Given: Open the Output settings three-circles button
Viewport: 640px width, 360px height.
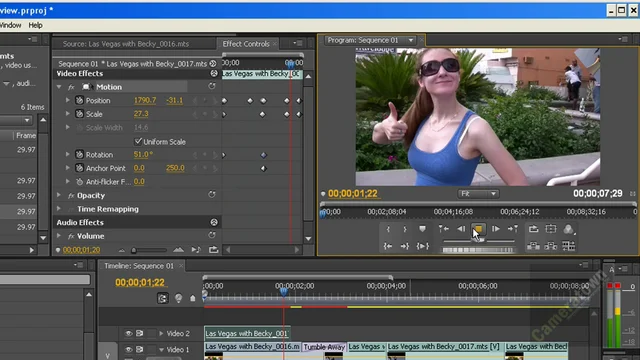Looking at the screenshot, I should click(568, 229).
